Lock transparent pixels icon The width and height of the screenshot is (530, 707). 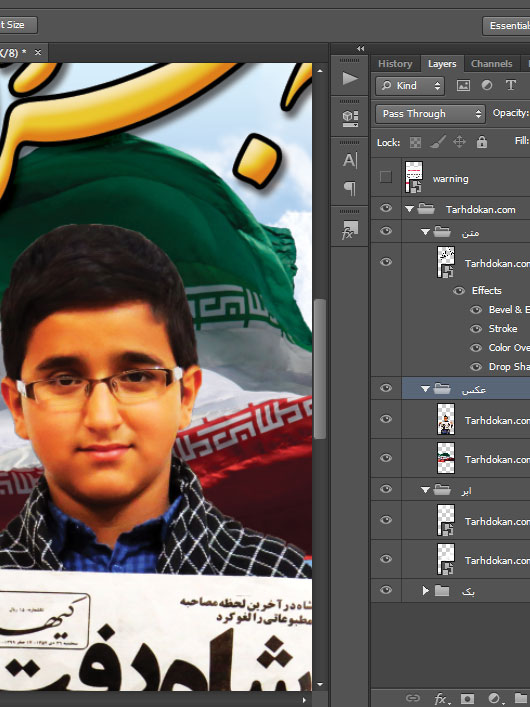(x=415, y=142)
